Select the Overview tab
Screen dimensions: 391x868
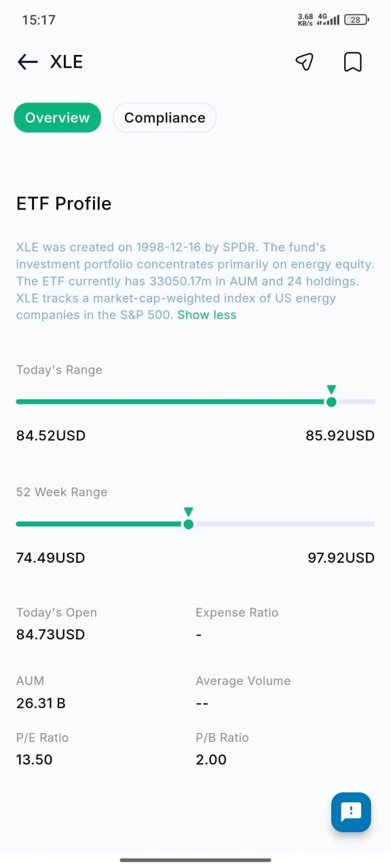pyautogui.click(x=58, y=117)
